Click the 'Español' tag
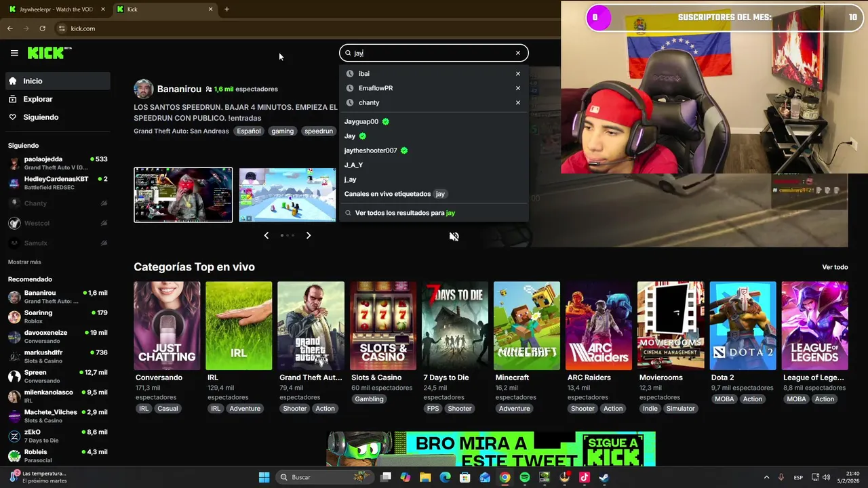868x488 pixels. 248,131
